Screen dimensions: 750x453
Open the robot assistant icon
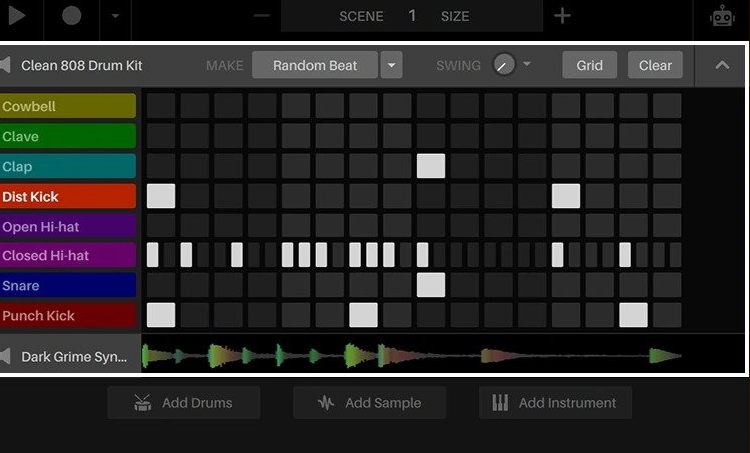tap(722, 16)
